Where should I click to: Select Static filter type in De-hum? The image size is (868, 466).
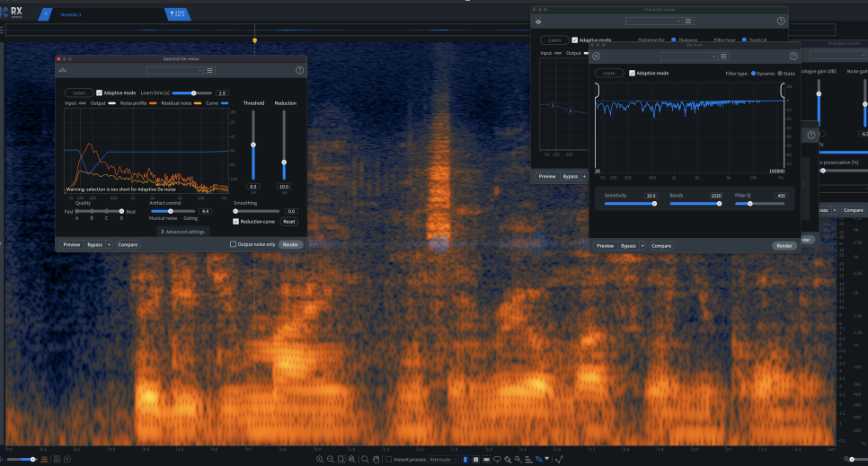[780, 73]
